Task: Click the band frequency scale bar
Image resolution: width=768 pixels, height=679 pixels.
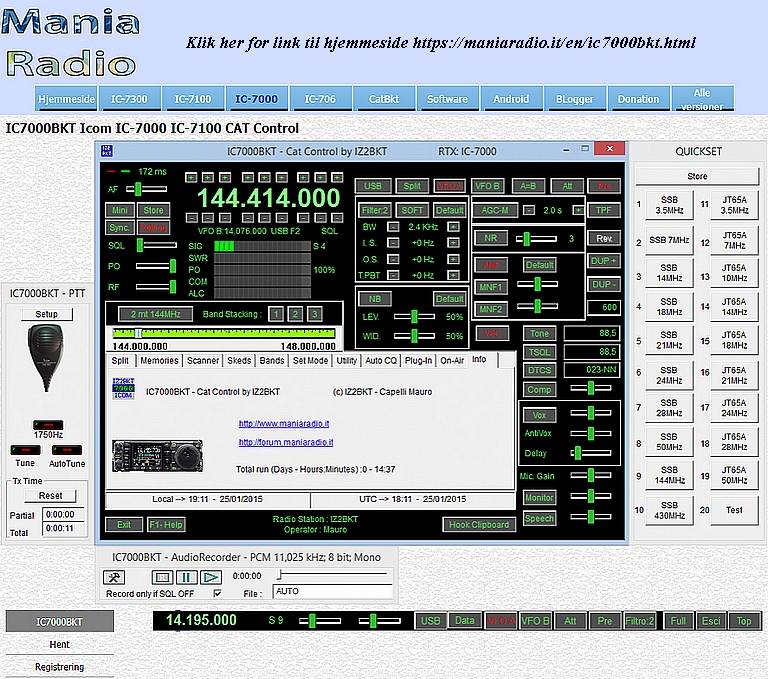Action: pos(224,334)
